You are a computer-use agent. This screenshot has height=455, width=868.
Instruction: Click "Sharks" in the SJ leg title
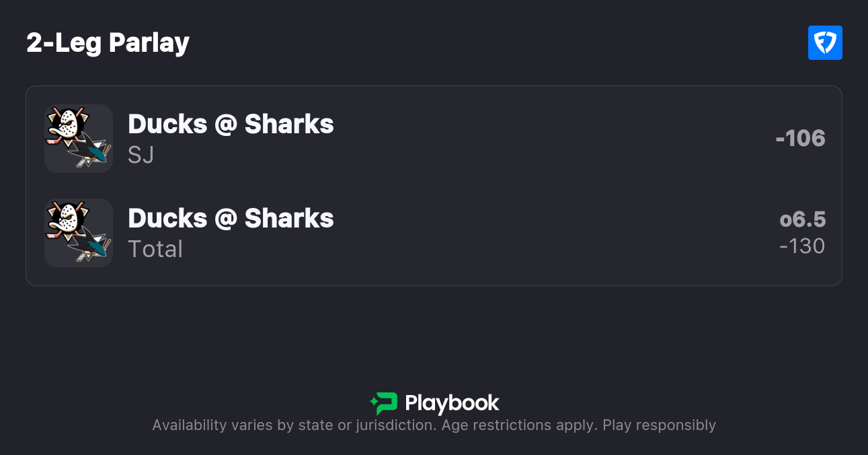(x=289, y=125)
